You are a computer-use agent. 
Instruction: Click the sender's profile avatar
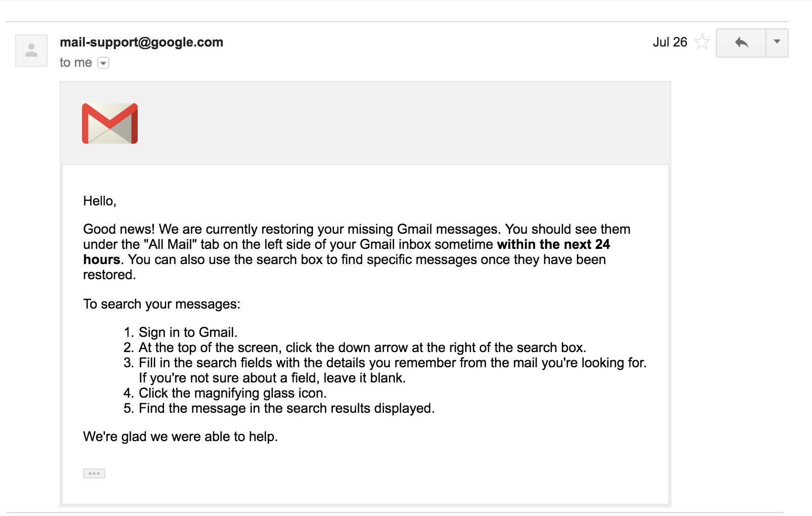coord(31,51)
